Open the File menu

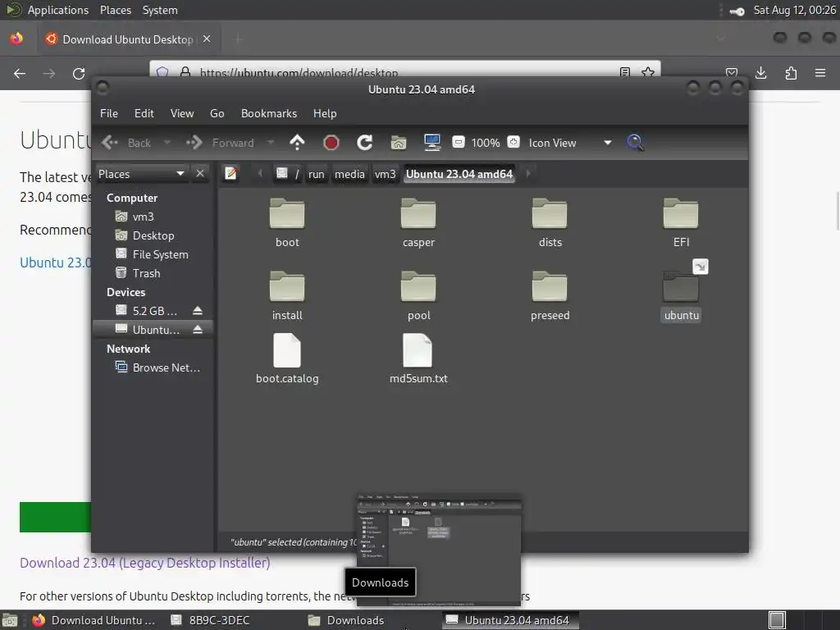(109, 113)
